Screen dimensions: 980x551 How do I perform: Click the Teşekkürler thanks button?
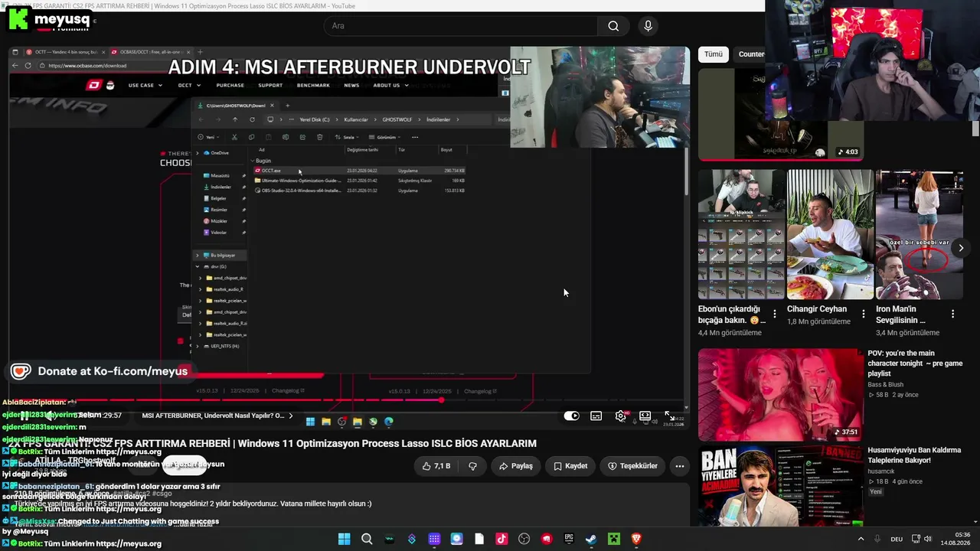[632, 466]
